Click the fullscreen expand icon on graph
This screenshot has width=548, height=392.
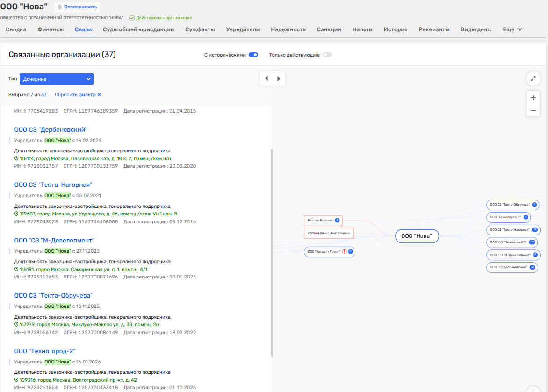pos(533,78)
